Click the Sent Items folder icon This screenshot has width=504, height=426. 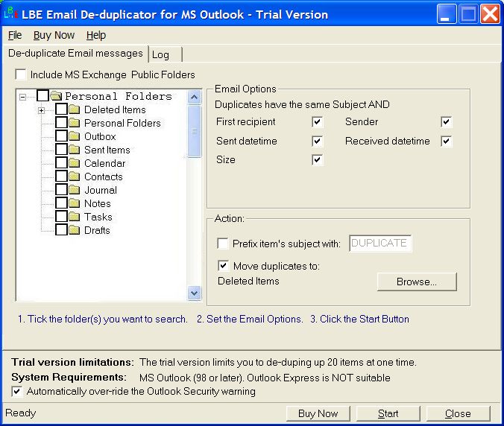(75, 150)
